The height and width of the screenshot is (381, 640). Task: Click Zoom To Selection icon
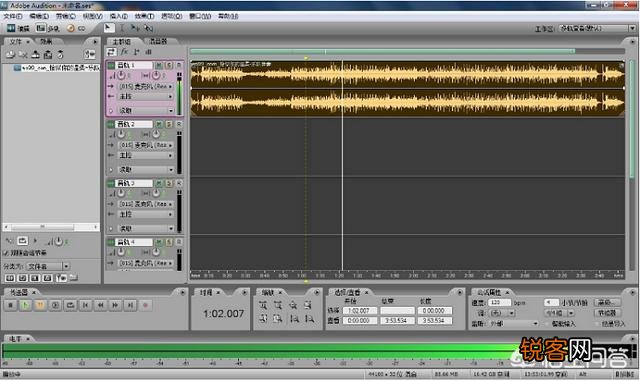click(x=308, y=305)
